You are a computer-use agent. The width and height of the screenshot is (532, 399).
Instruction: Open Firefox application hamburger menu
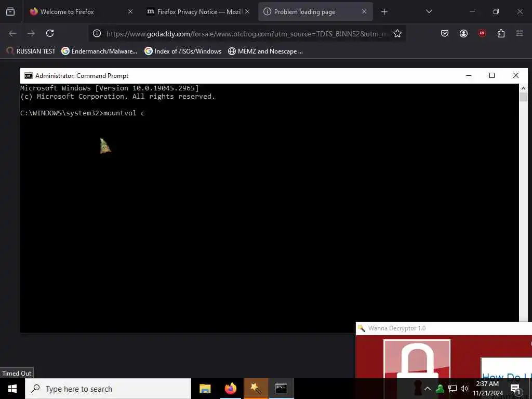click(x=520, y=33)
